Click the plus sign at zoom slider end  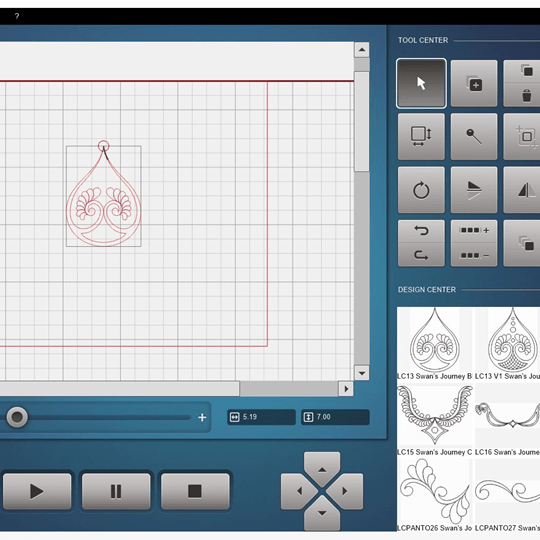[x=202, y=417]
